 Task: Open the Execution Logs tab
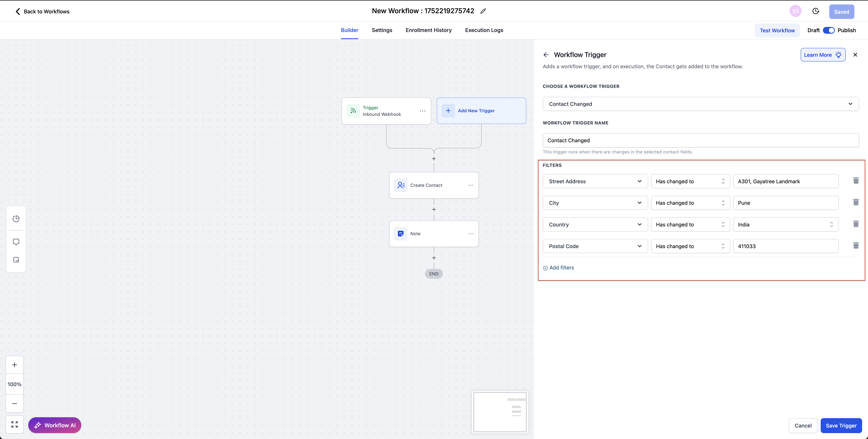pyautogui.click(x=484, y=30)
